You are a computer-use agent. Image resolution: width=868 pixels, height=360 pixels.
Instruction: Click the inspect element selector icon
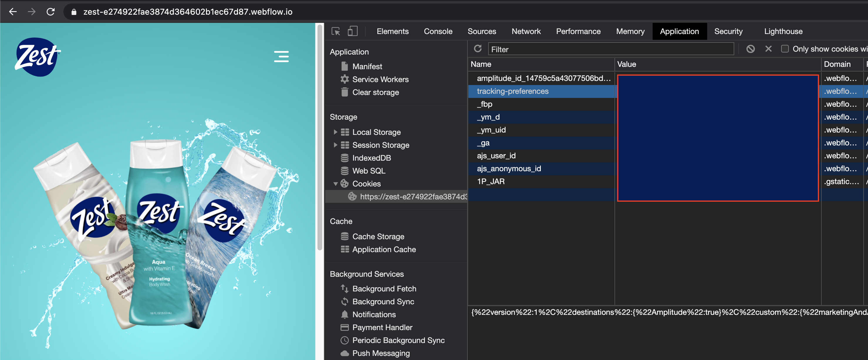336,31
